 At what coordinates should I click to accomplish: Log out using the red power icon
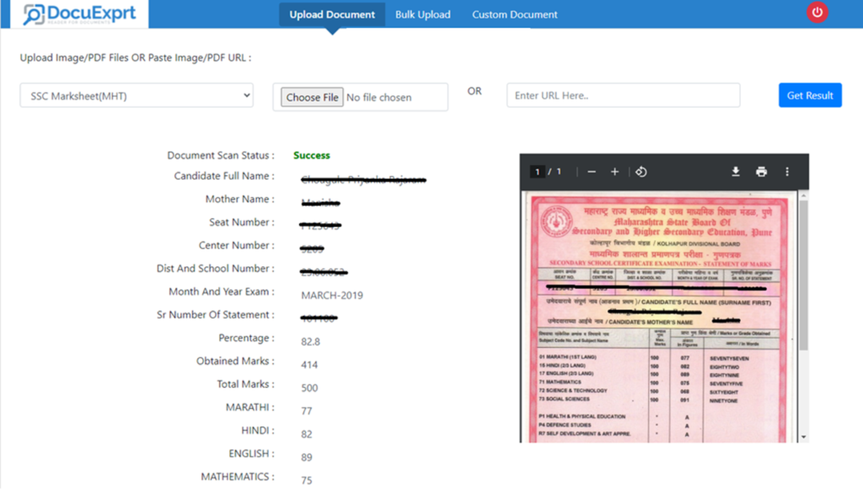817,12
